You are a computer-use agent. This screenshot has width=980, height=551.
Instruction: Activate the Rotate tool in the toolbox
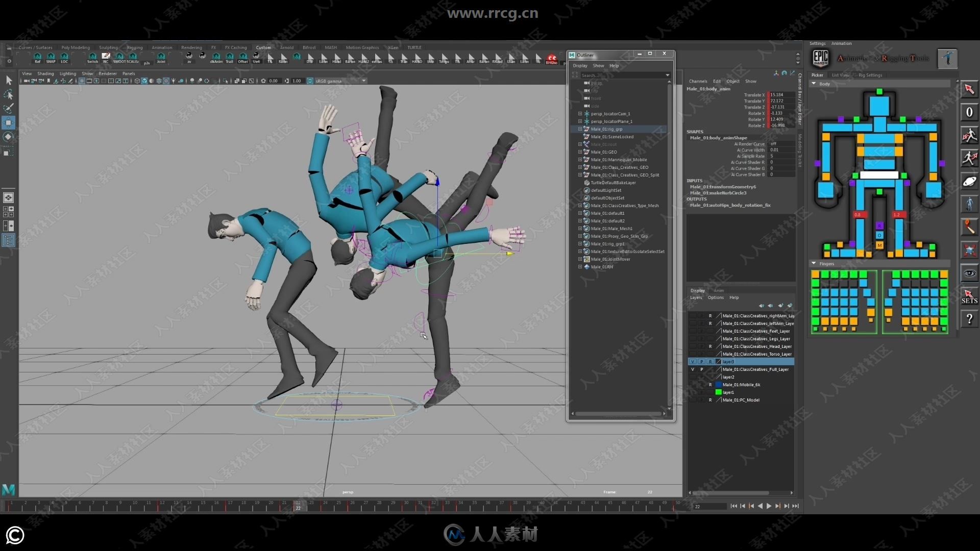tap(9, 137)
